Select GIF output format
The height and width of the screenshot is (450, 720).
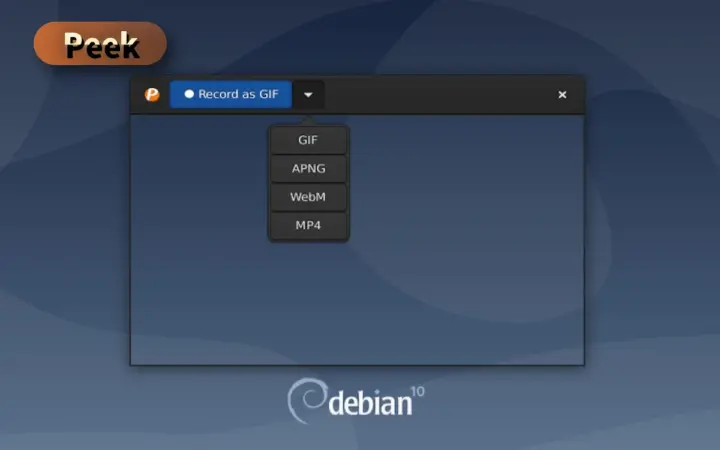coord(308,140)
